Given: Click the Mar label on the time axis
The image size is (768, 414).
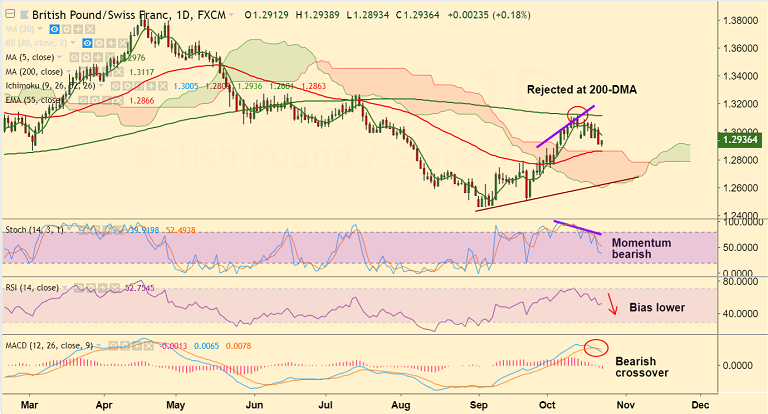Looking at the screenshot, I should [x=29, y=405].
